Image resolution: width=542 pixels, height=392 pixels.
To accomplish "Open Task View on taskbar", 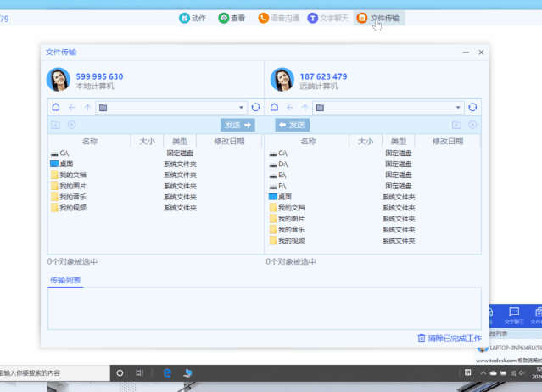I will (x=139, y=373).
